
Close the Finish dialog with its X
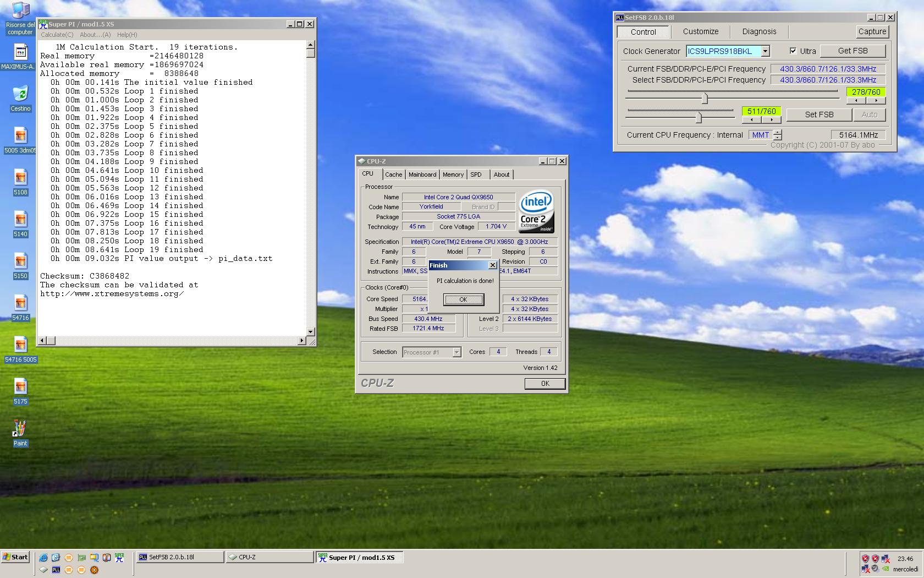point(492,265)
